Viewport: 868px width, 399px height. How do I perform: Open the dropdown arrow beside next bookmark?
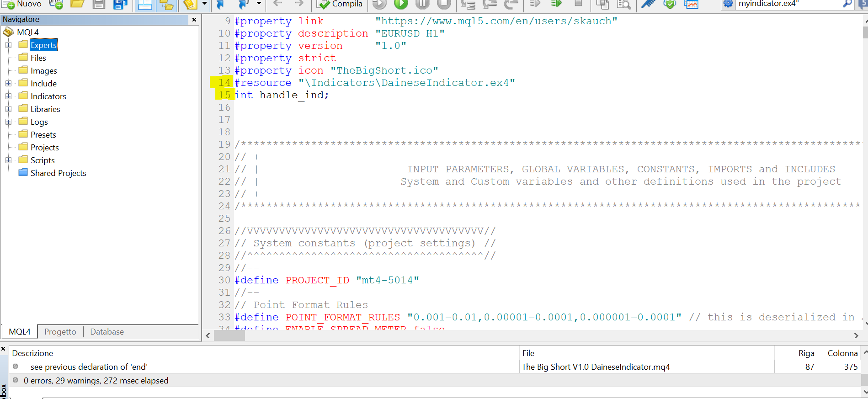coord(259,4)
